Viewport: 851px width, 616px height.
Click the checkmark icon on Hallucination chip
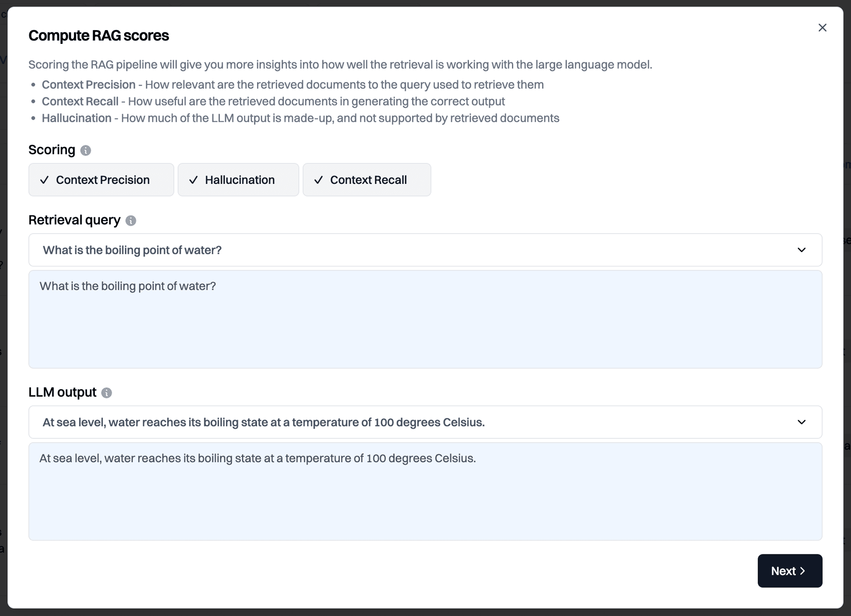click(x=193, y=180)
